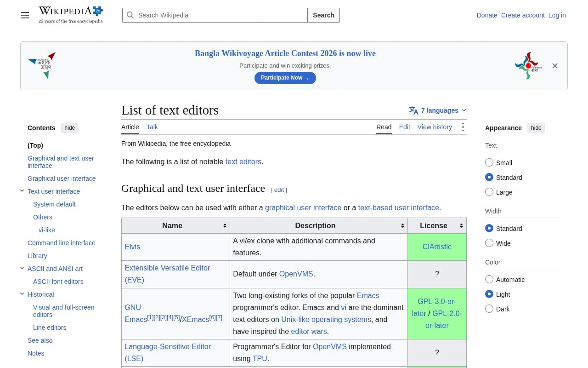Screen dimensions: 588x368
Task: Open the more options vertical dots menu
Action: tap(463, 127)
